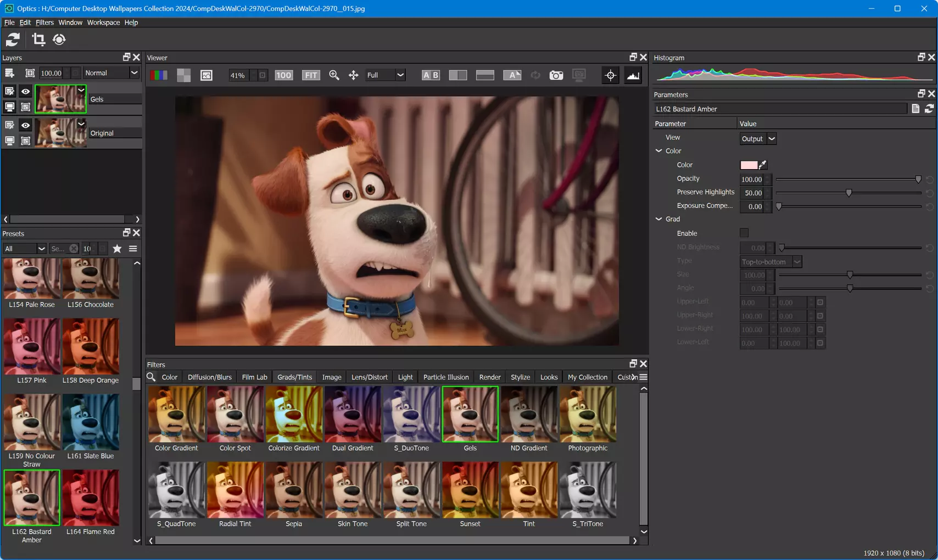Enable vertical split comparison view
This screenshot has width=938, height=560.
[458, 75]
